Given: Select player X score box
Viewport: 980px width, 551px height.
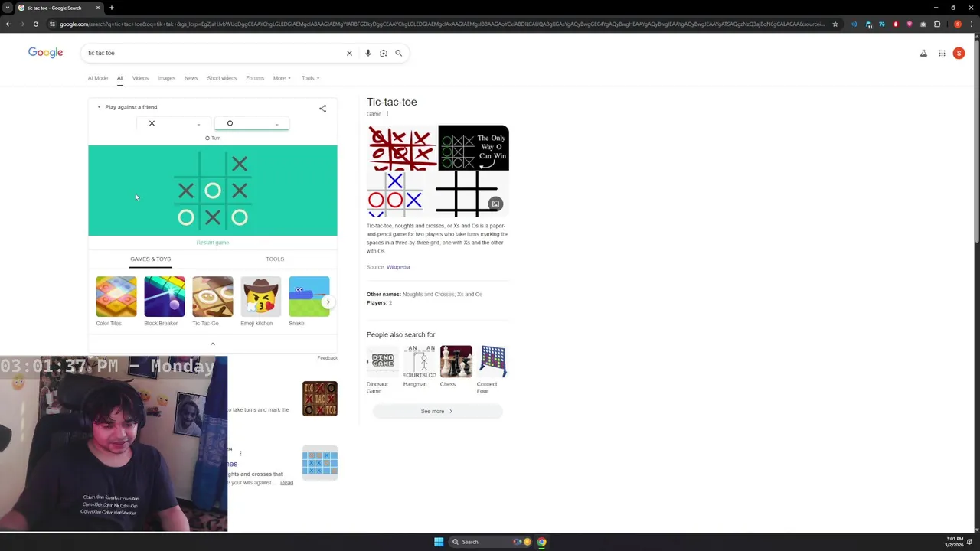Looking at the screenshot, I should tap(175, 123).
